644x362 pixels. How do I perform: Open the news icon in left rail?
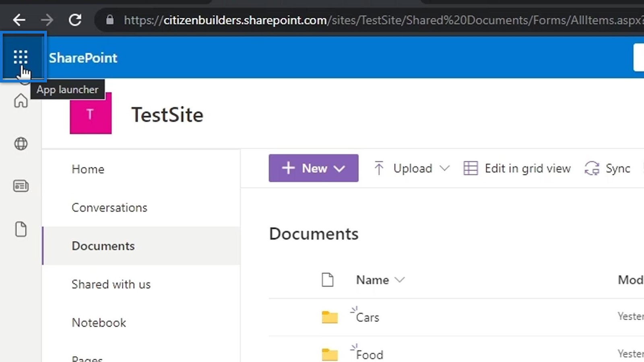pos(21,186)
